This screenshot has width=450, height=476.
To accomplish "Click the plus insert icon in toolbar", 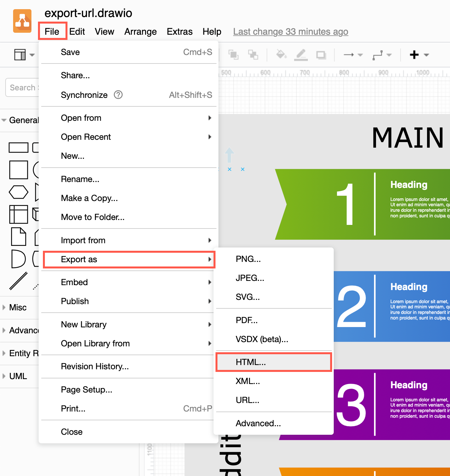I will tap(415, 55).
